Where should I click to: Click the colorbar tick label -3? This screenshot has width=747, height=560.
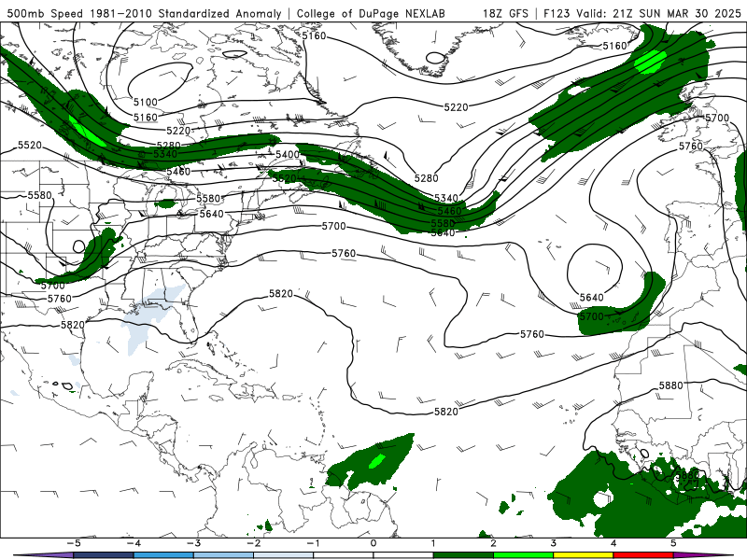point(193,543)
